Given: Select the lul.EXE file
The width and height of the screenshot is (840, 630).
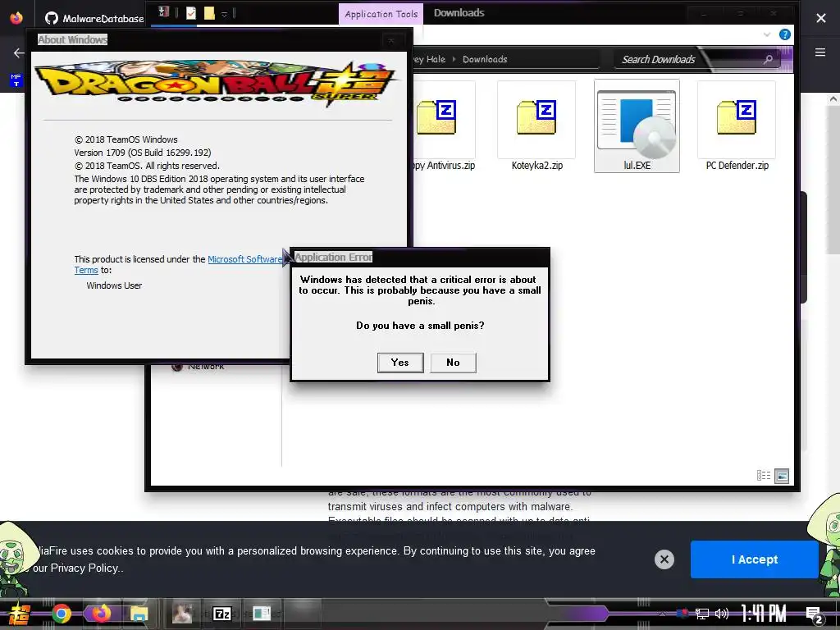Looking at the screenshot, I should (x=637, y=126).
